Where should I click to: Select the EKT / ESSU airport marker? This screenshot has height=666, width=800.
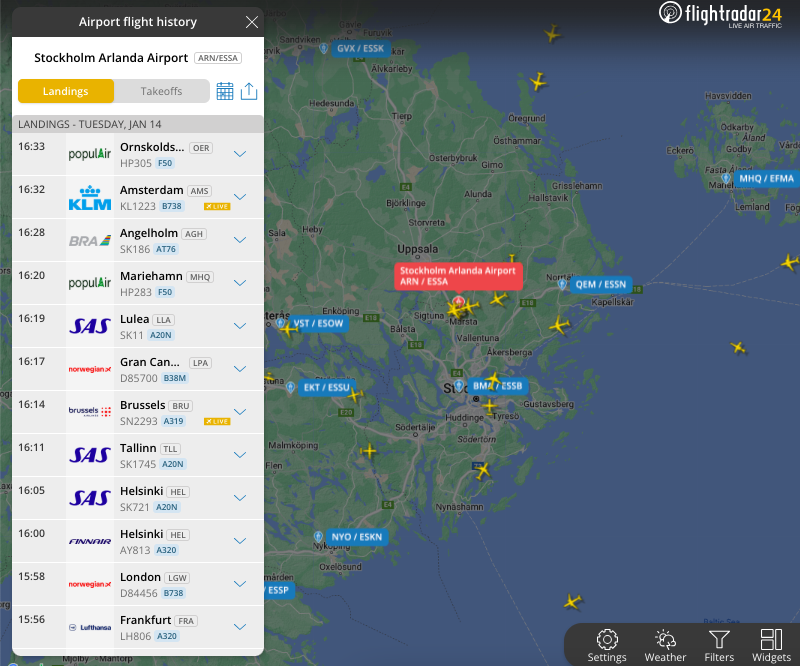[x=327, y=387]
